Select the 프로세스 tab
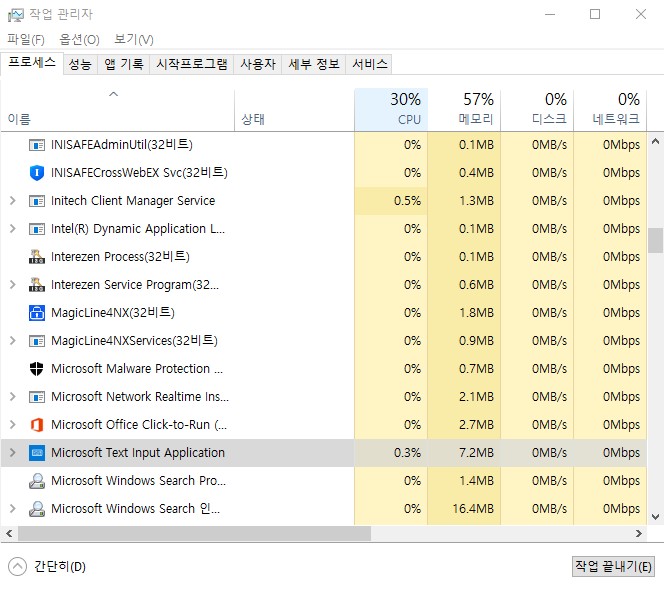The height and width of the screenshot is (591, 664). [32, 63]
